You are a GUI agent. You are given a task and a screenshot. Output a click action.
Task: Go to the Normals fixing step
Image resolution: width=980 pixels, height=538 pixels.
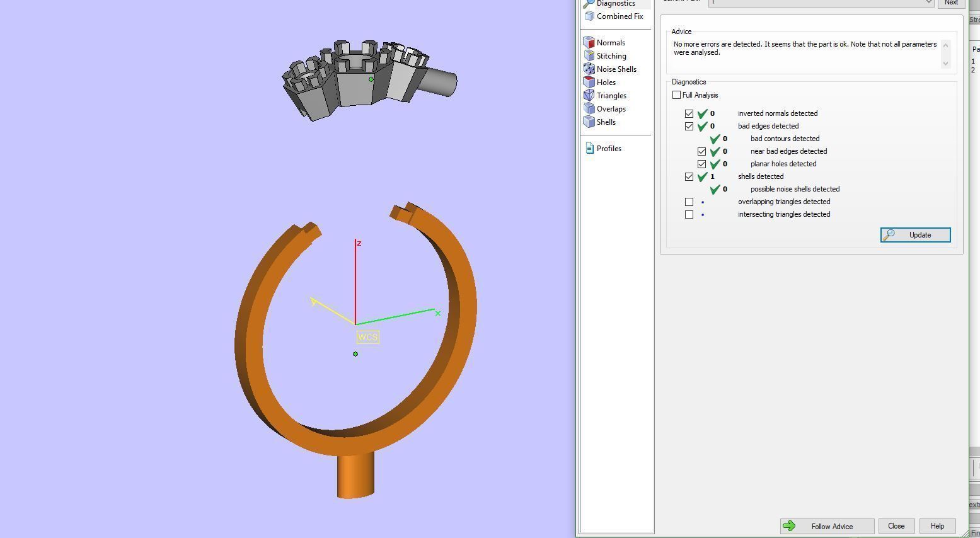[x=604, y=43]
